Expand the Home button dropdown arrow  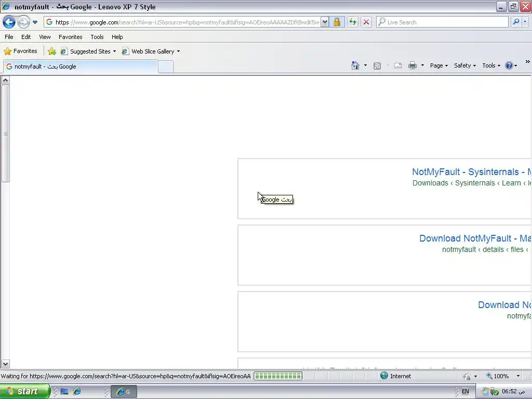click(x=365, y=65)
